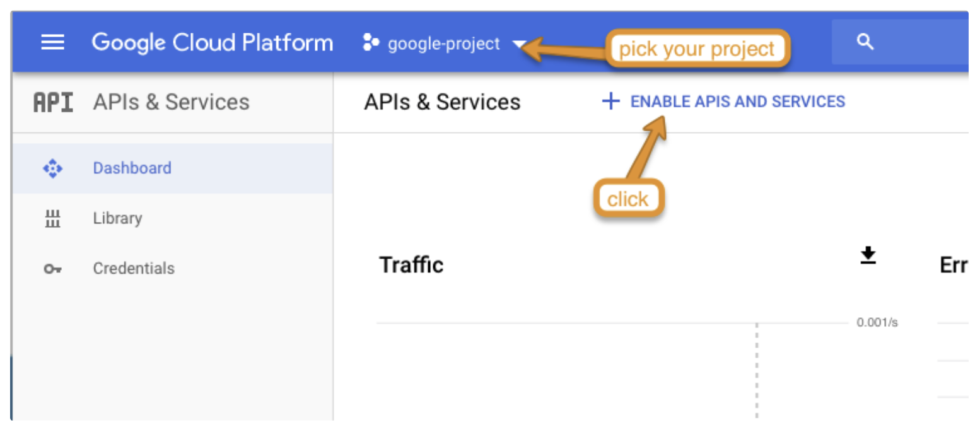This screenshot has height=439, width=980.
Task: Open the google-project project selector
Action: pos(443,44)
